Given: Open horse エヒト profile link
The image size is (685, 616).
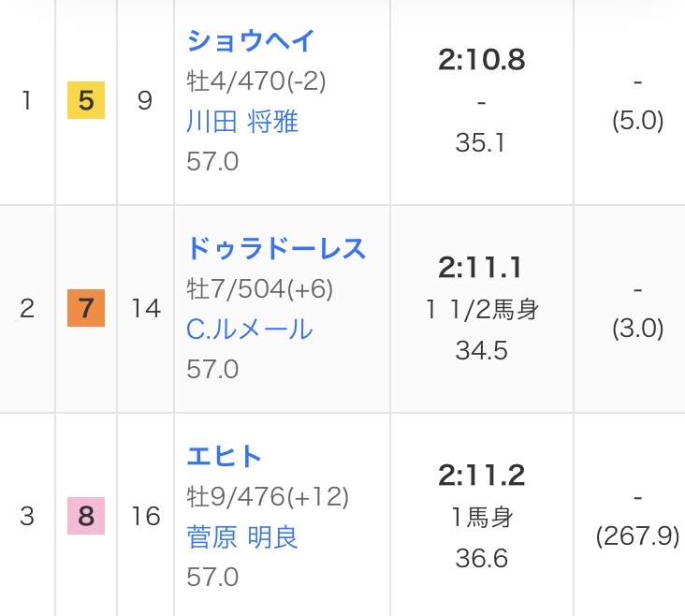Looking at the screenshot, I should (x=225, y=456).
